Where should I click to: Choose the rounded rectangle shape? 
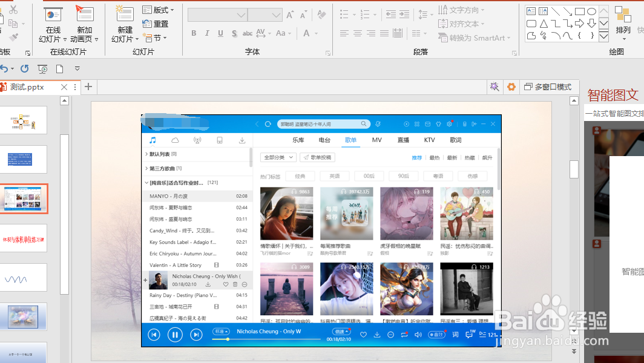point(531,24)
